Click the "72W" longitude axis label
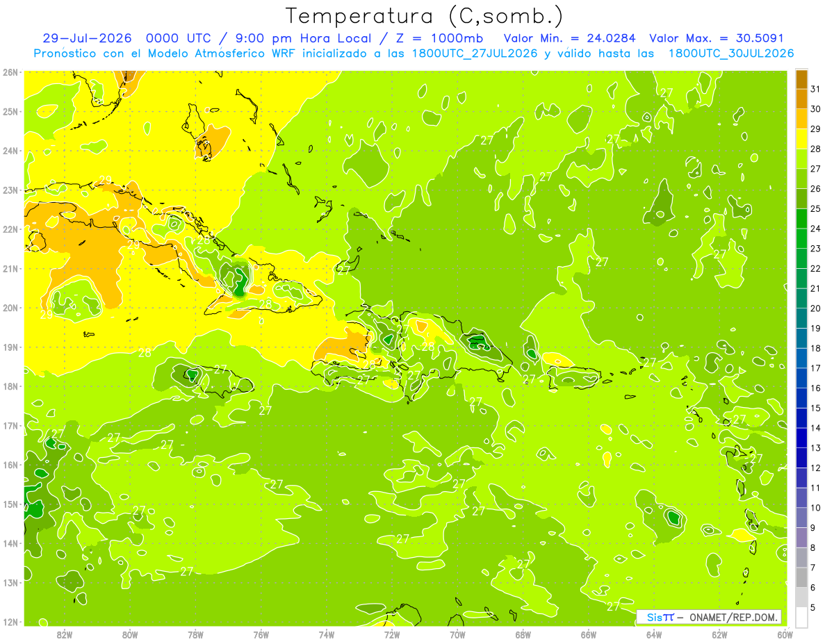 click(x=392, y=634)
